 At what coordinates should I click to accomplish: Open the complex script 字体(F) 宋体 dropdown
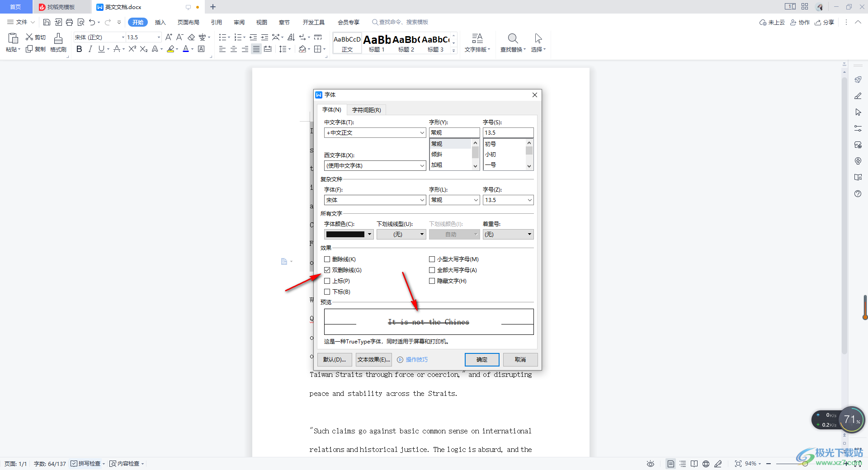[422, 200]
